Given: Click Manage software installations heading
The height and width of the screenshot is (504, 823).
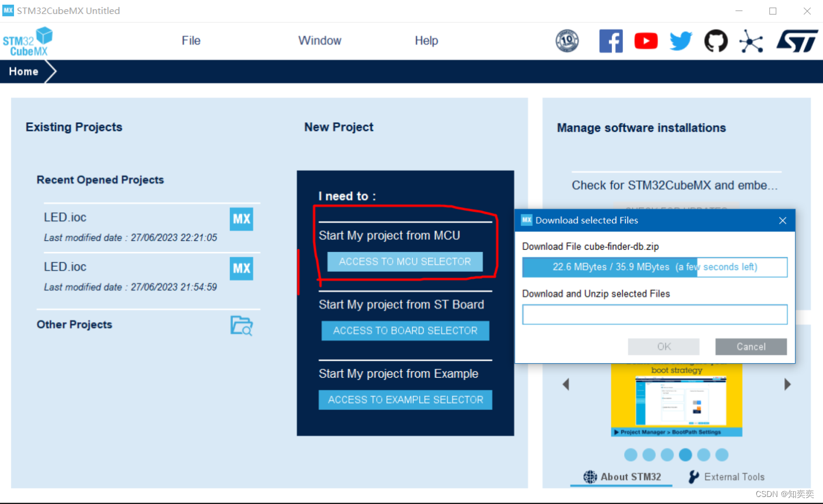Looking at the screenshot, I should tap(641, 128).
